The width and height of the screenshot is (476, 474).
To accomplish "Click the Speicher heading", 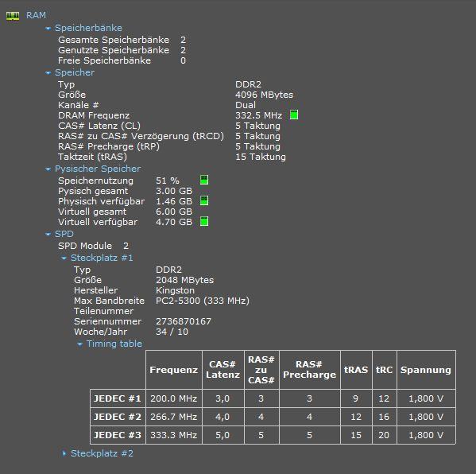I will [x=75, y=72].
